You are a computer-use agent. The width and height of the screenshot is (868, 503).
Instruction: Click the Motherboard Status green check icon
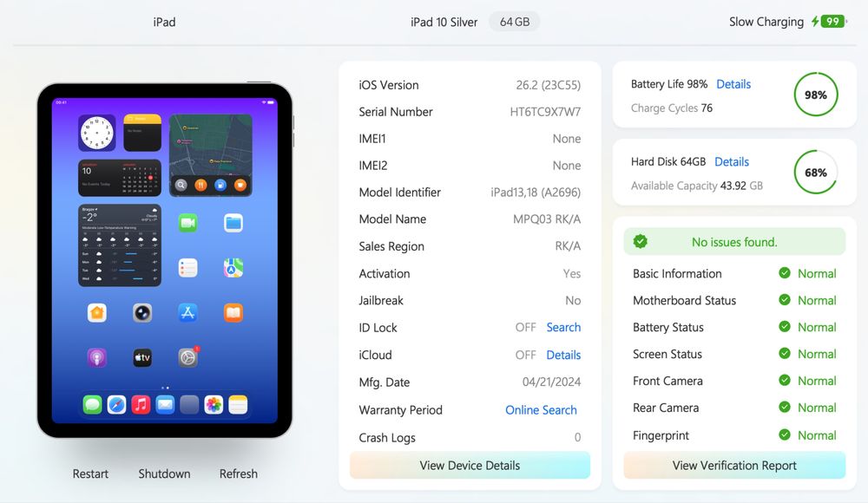click(x=785, y=300)
